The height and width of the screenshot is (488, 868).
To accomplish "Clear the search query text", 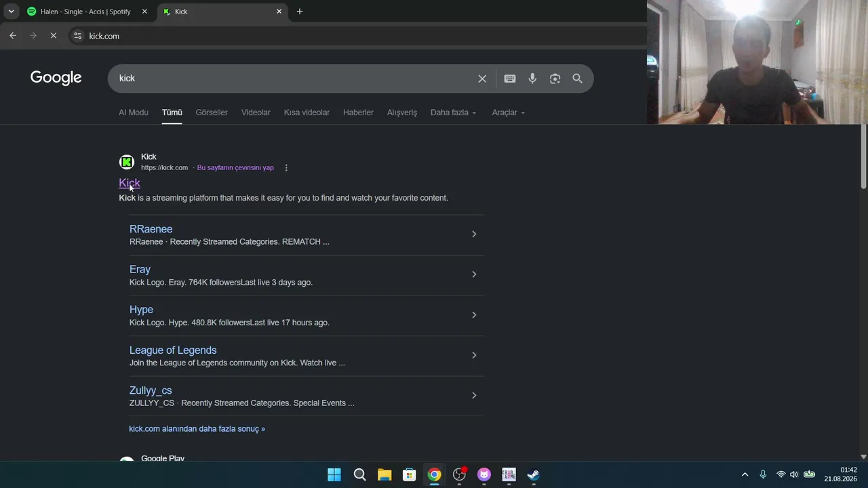I will point(482,79).
